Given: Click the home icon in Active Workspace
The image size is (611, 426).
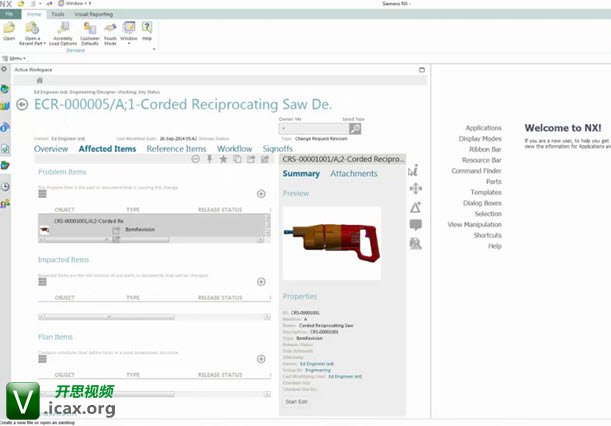Looking at the screenshot, I should tap(40, 80).
